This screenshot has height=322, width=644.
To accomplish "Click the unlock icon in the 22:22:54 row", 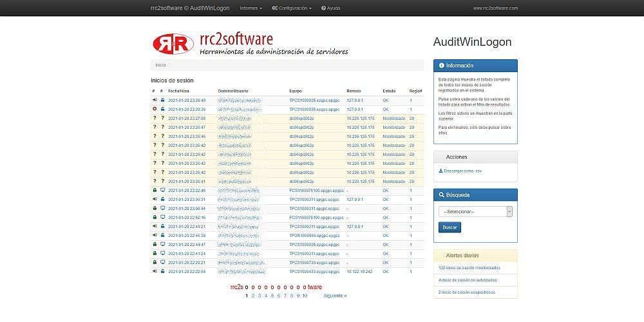I will click(x=163, y=272).
